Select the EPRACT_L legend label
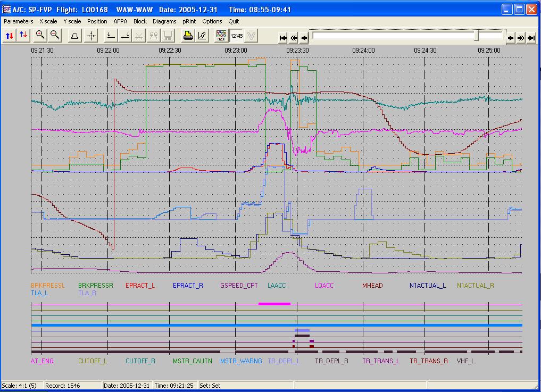Viewport: 541px width, 392px height. point(140,286)
